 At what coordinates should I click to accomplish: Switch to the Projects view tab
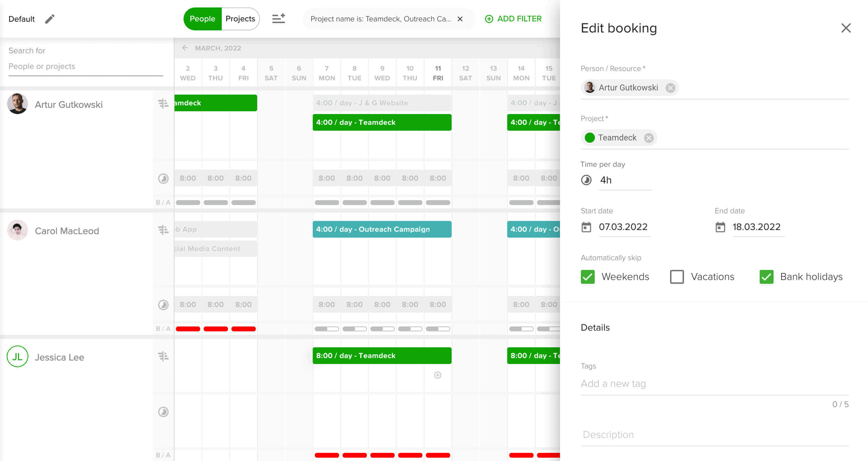click(x=240, y=19)
